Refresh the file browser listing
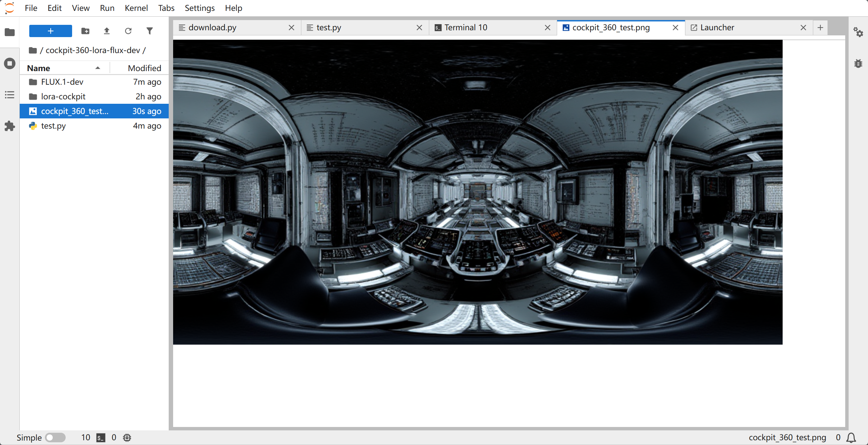The width and height of the screenshot is (868, 445). coord(128,31)
